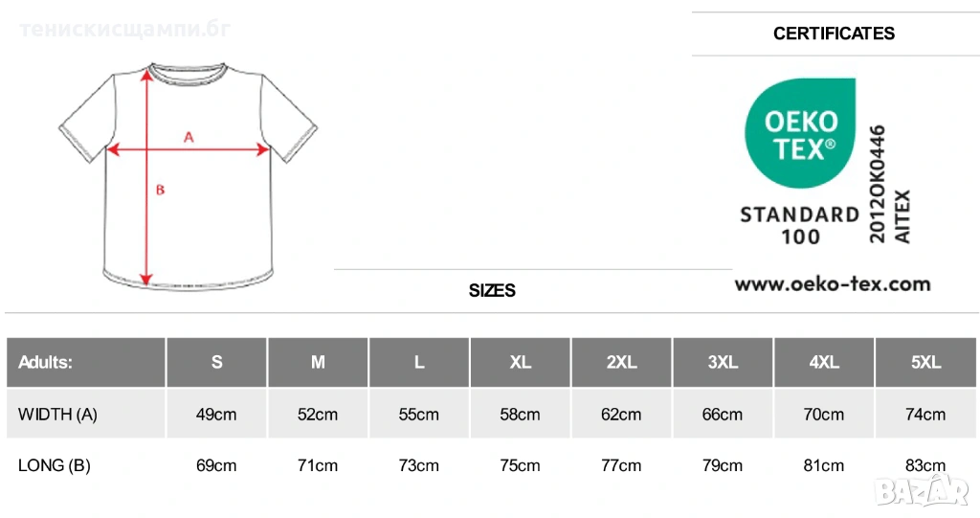
Task: Select the XL size column header
Action: point(520,363)
